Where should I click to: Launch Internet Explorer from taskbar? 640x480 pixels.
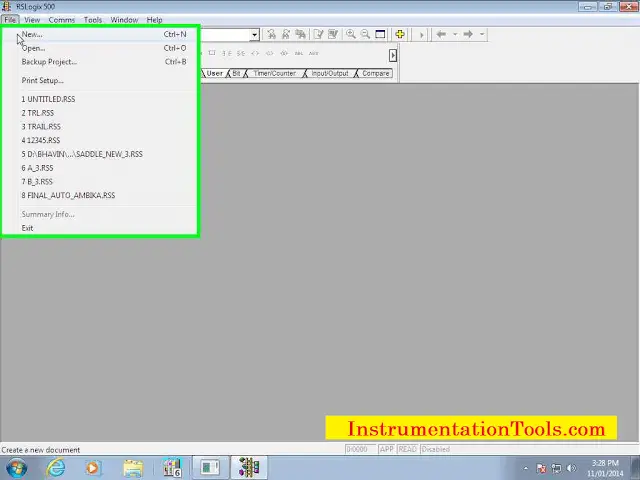(55, 468)
